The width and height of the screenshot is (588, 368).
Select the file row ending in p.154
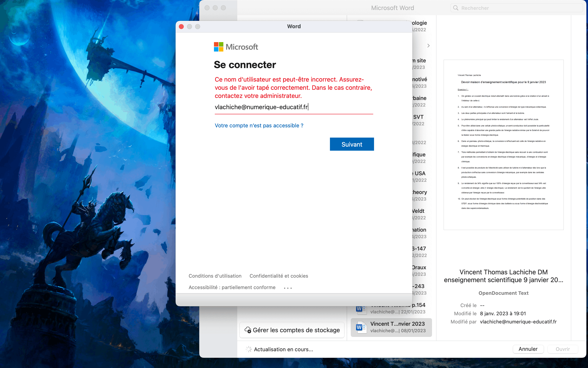point(391,308)
